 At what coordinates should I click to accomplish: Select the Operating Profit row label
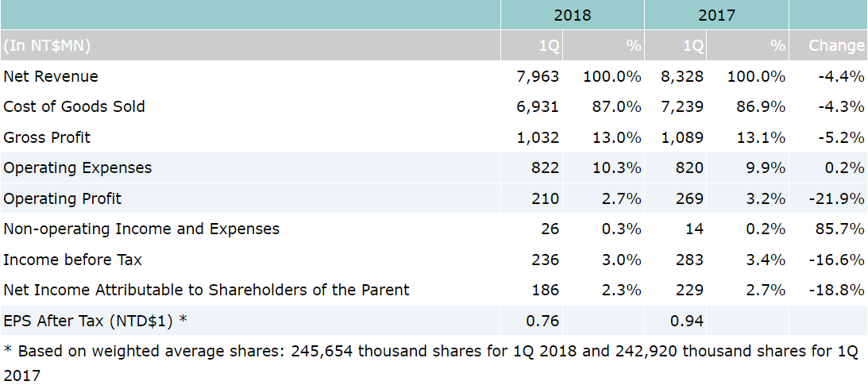tap(63, 198)
